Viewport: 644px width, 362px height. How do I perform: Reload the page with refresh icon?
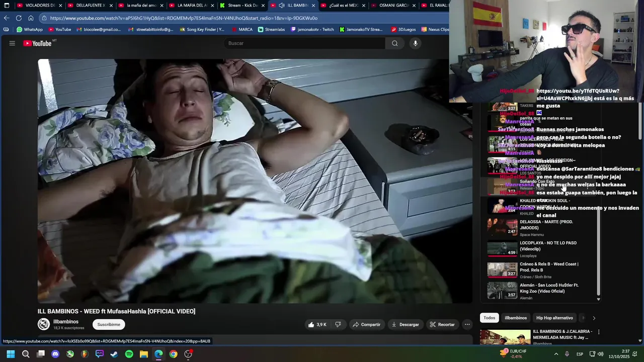pyautogui.click(x=19, y=18)
